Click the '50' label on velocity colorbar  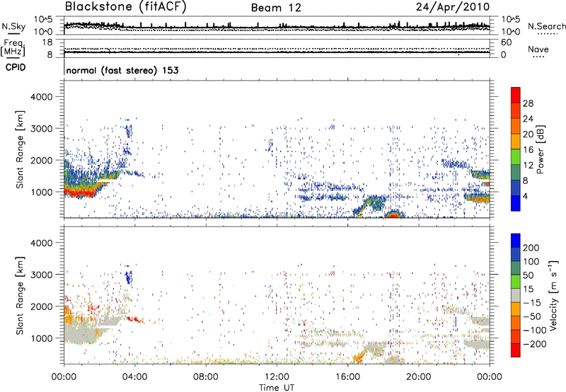pos(528,275)
